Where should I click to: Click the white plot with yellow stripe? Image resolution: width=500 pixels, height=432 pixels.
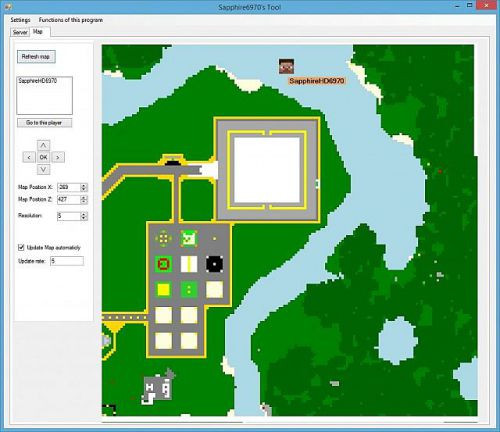pos(189,264)
